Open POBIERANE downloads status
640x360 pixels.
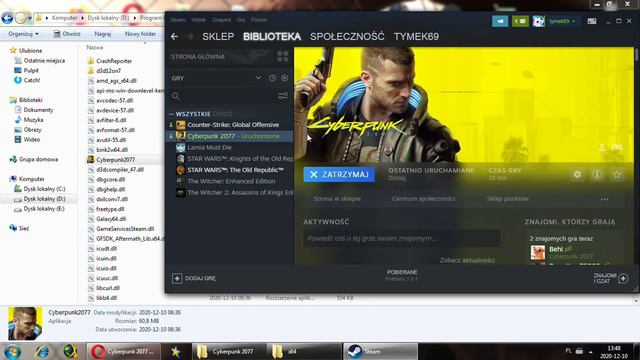(x=402, y=275)
